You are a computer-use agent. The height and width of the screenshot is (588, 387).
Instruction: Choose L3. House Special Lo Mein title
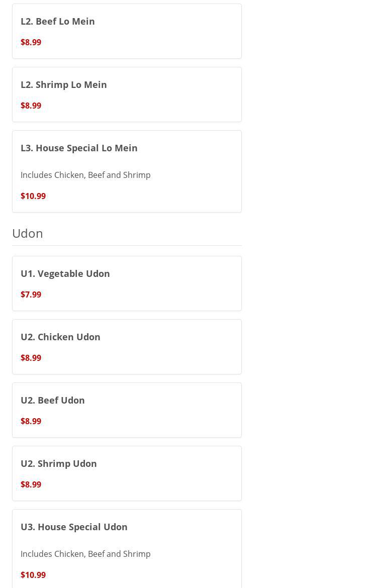coord(79,148)
